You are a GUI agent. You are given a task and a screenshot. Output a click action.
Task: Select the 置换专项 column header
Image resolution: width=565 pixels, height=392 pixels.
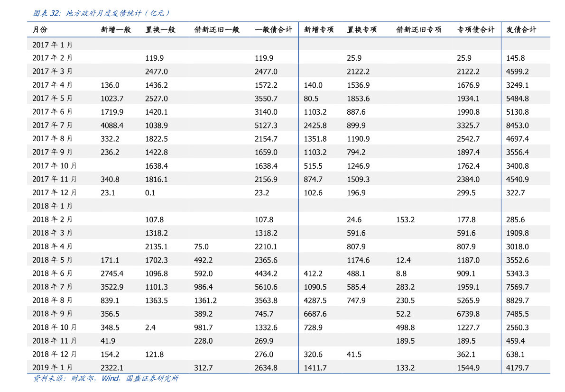click(362, 29)
